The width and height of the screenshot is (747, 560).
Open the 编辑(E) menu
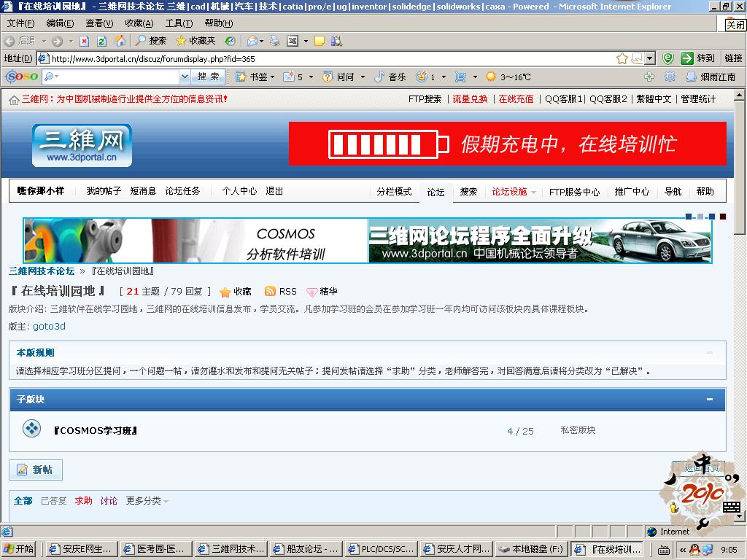point(60,23)
